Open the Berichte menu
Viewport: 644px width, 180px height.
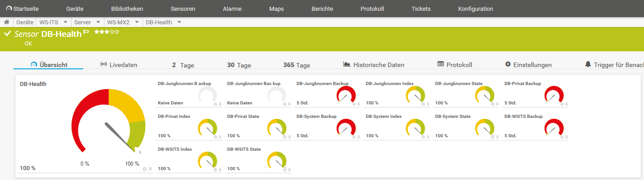322,9
